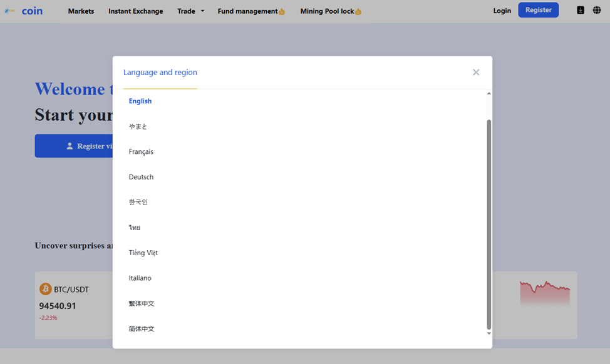The width and height of the screenshot is (610, 364).
Task: Click the orange Bitcoin BTC/USDT icon
Action: tap(46, 289)
